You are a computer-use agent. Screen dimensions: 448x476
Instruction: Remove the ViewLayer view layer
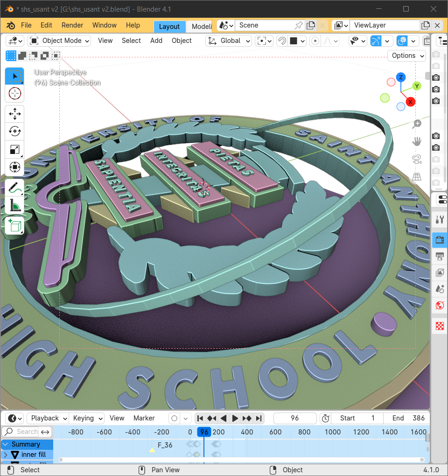pos(437,26)
